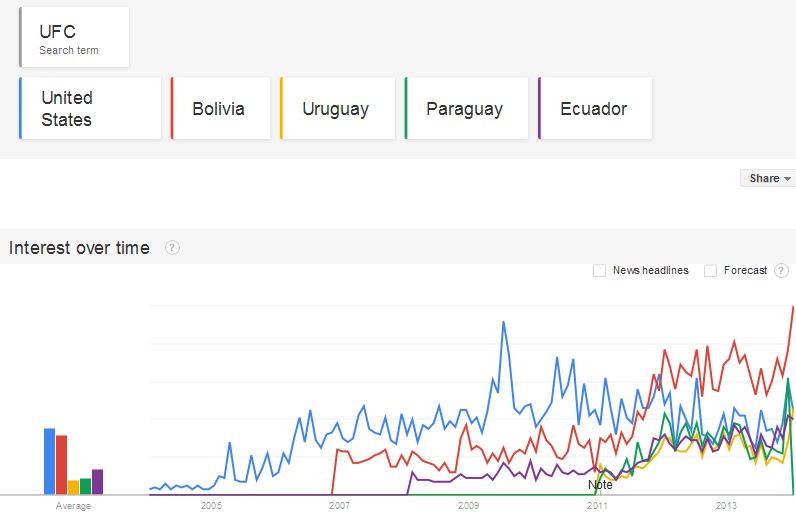Click the Note marker on the chart

pos(600,485)
